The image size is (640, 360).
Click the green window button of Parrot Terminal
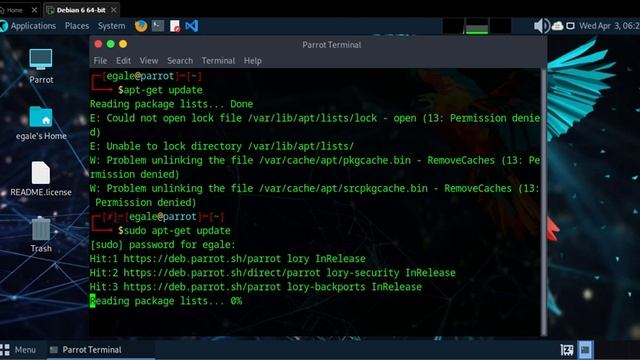[110, 44]
